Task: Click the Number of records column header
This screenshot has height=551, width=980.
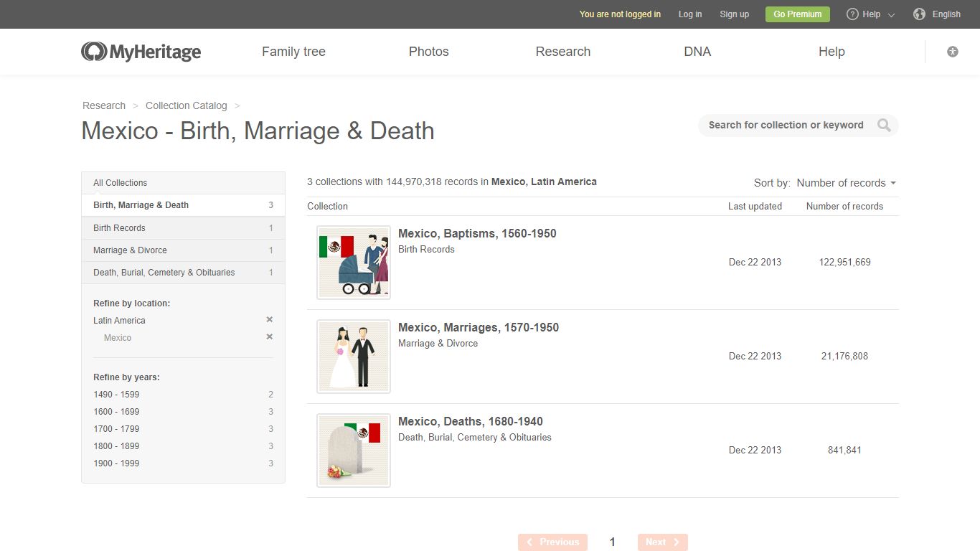Action: tap(844, 206)
